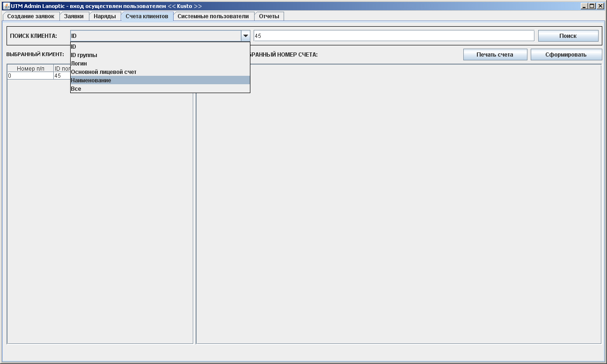Click the search text field containing 45
Viewport: 607px width, 364px height.
click(394, 36)
